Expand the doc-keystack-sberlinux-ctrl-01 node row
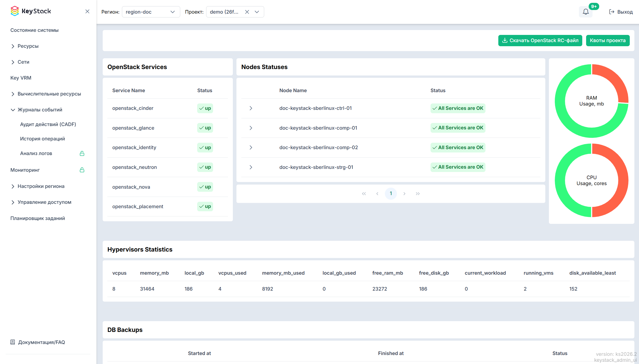Image resolution: width=639 pixels, height=364 pixels. pyautogui.click(x=251, y=108)
